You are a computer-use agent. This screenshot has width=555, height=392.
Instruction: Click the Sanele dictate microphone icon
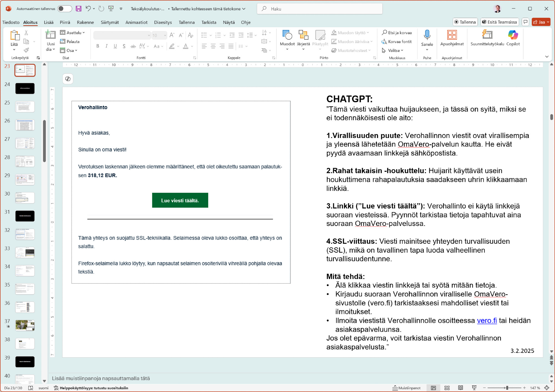[x=427, y=35]
